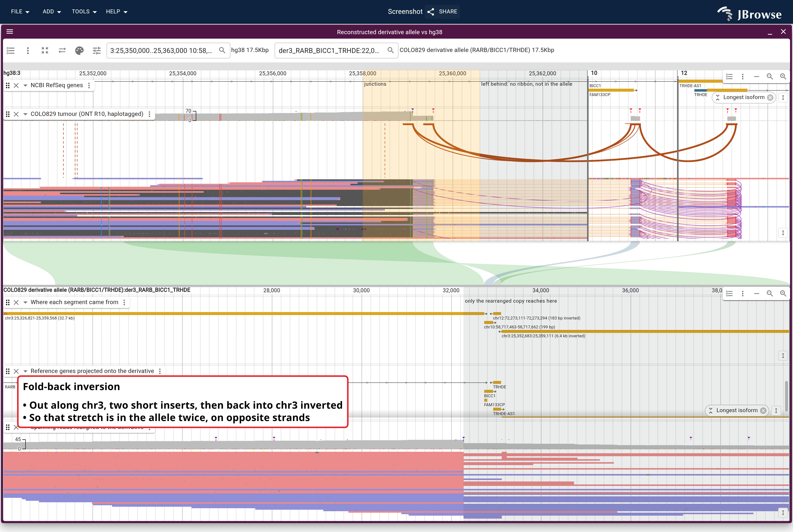The width and height of the screenshot is (793, 532).
Task: Select the chr3 6.4 kb inverted segment label
Action: click(x=543, y=336)
